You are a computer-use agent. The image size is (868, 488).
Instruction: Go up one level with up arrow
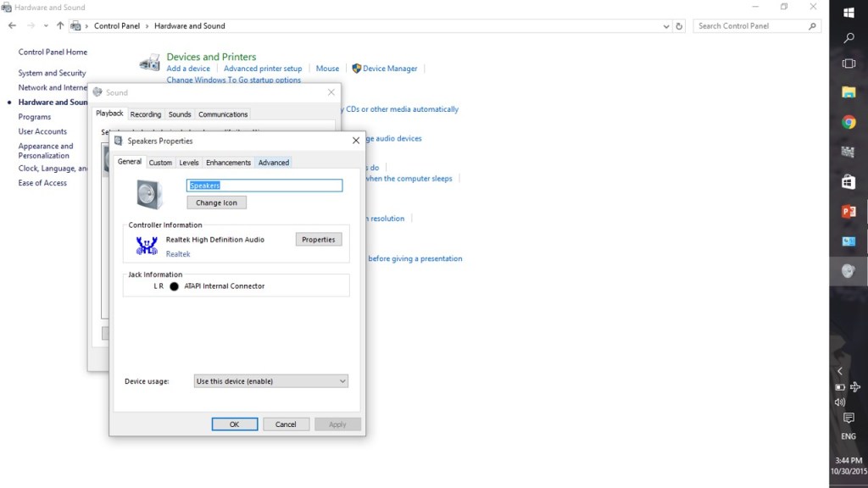60,26
